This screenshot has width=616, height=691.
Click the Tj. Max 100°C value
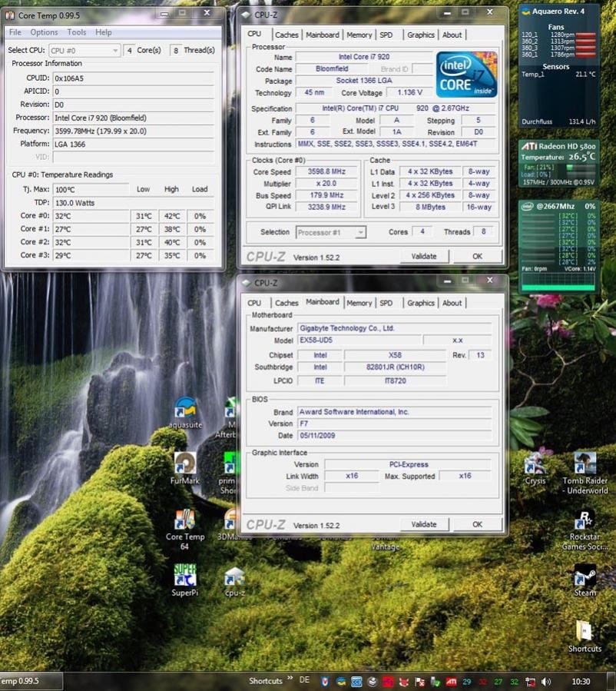(91, 190)
